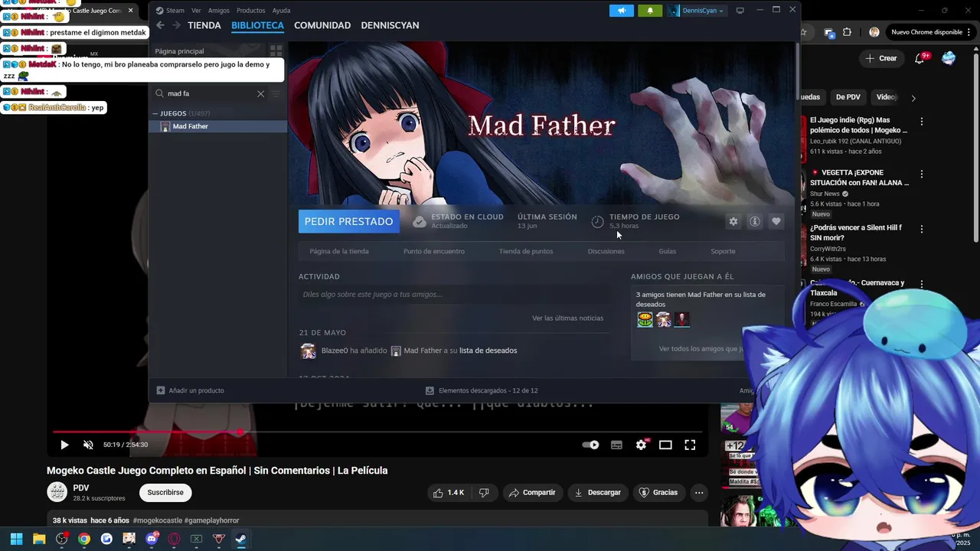Screen dimensions: 980x551
Task: Click the Descargar button
Action: click(597, 493)
